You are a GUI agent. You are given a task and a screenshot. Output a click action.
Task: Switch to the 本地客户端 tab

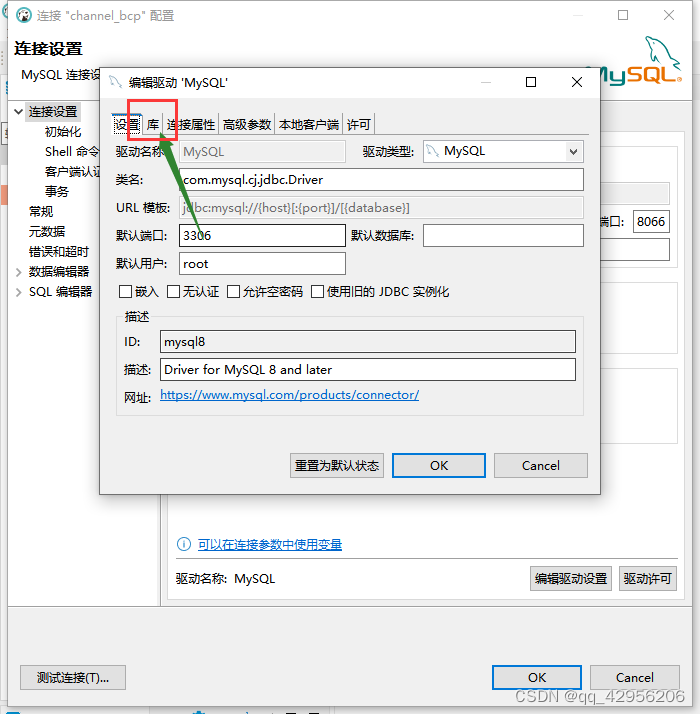click(309, 124)
